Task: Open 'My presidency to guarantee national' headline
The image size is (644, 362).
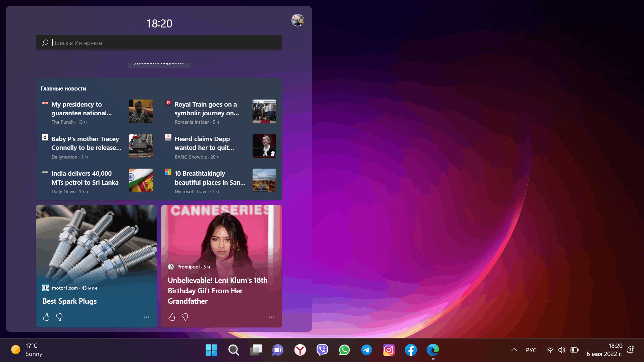Action: [x=82, y=109]
